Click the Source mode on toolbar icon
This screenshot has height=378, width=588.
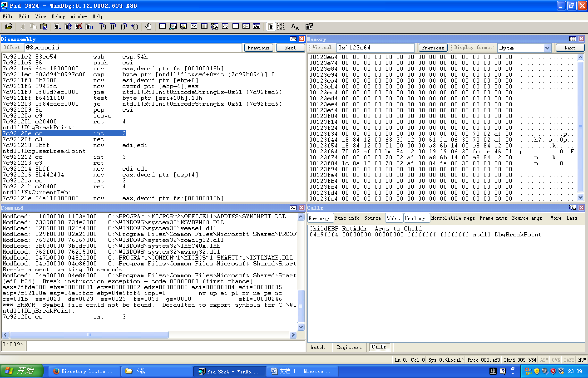click(x=271, y=27)
